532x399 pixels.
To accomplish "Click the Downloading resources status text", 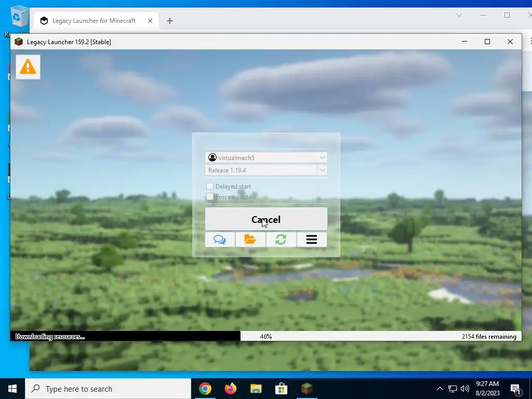I will click(x=50, y=337).
